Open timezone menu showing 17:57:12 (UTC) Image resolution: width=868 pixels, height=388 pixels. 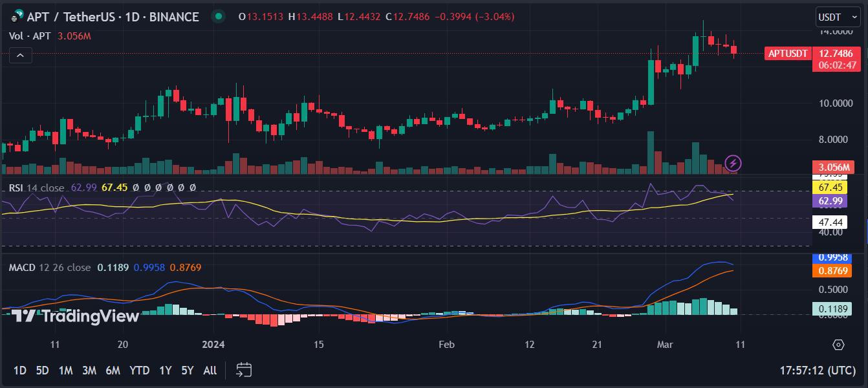[x=818, y=371]
